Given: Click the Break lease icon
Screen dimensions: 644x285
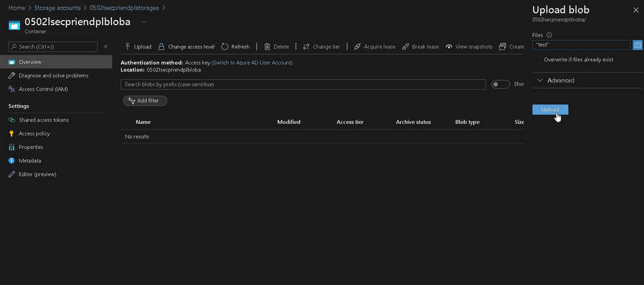Looking at the screenshot, I should click(405, 47).
